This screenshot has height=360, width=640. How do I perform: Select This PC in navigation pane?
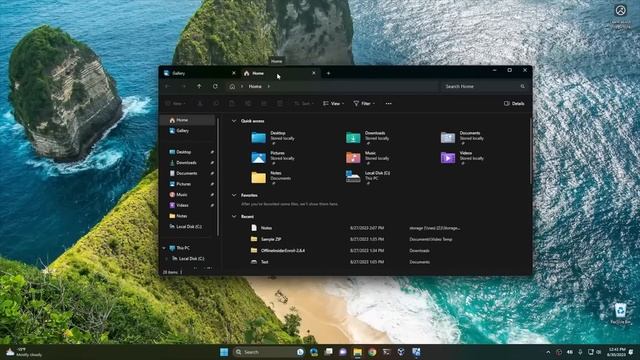(183, 248)
